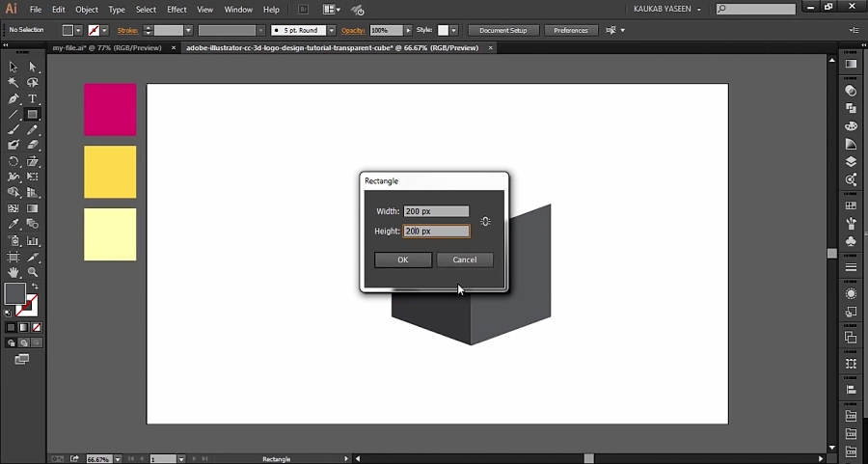
Task: Open stroke color dropdown in control bar
Action: [104, 31]
